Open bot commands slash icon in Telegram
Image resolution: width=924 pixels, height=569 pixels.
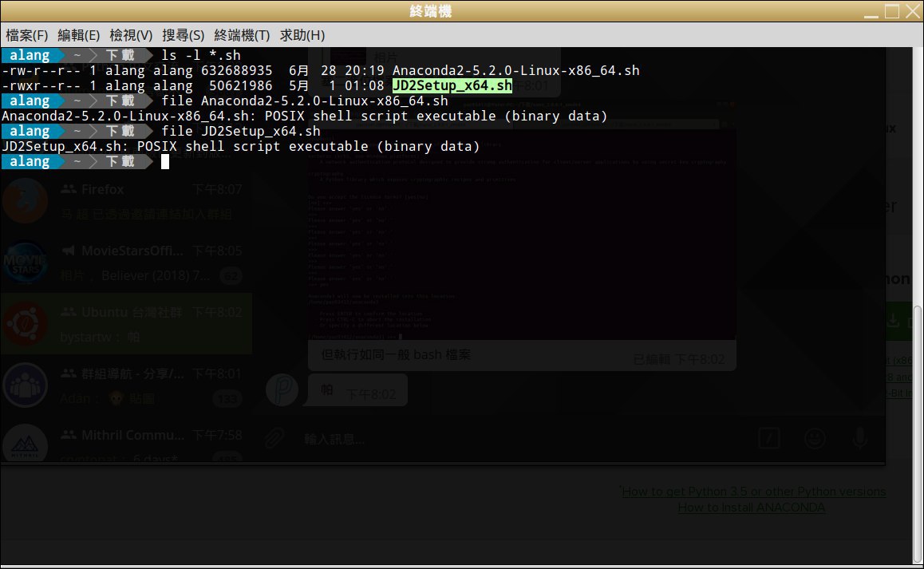[x=769, y=438]
